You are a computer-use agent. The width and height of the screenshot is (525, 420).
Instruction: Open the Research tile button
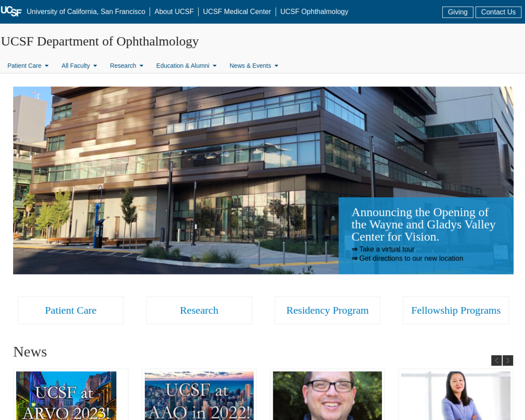(199, 310)
